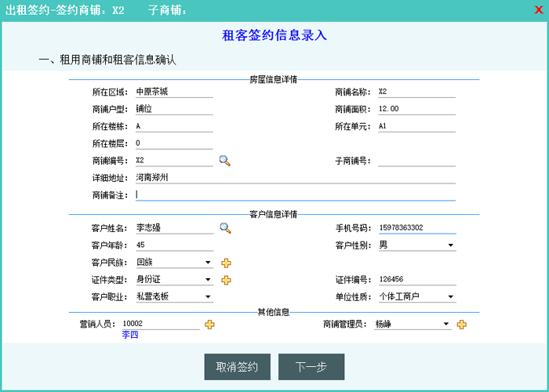Focus the 子商铺号 text field
Image resolution: width=549 pixels, height=392 pixels.
tap(416, 161)
